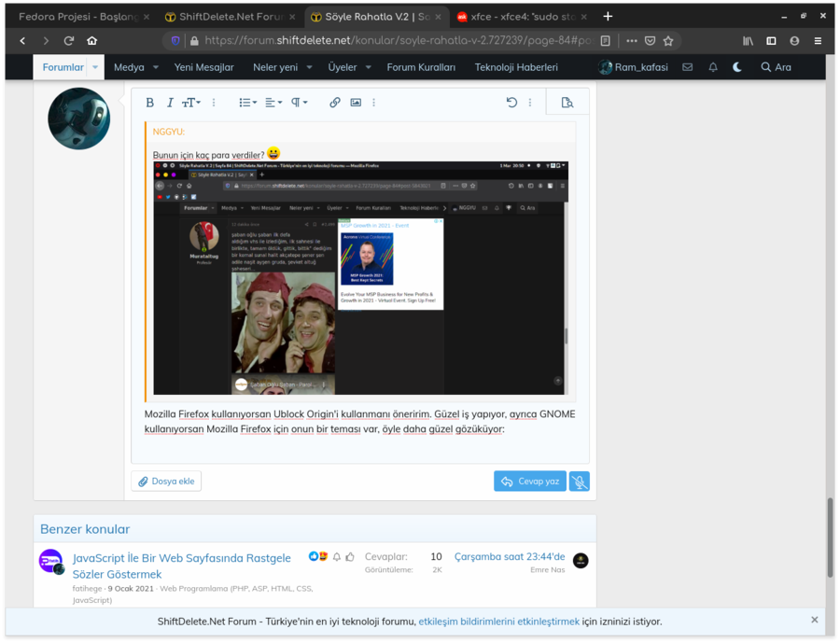Screen dimensions: 840x643
Task: Open the Neler yeni menu
Action: pos(275,67)
